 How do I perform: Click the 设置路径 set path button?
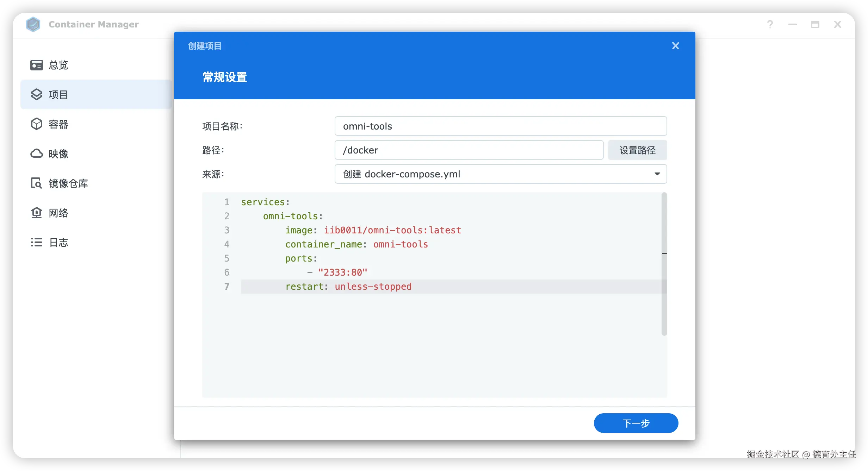point(637,150)
